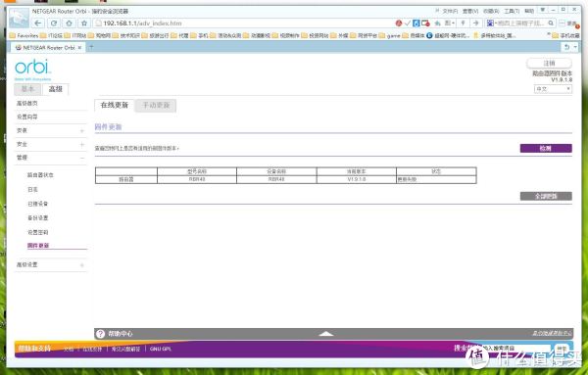Switch to the 手动更新 tab

156,106
